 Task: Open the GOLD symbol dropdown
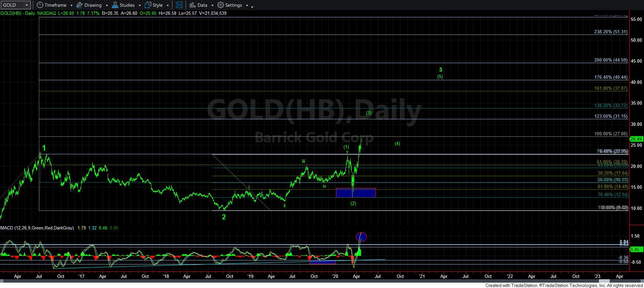(27, 5)
